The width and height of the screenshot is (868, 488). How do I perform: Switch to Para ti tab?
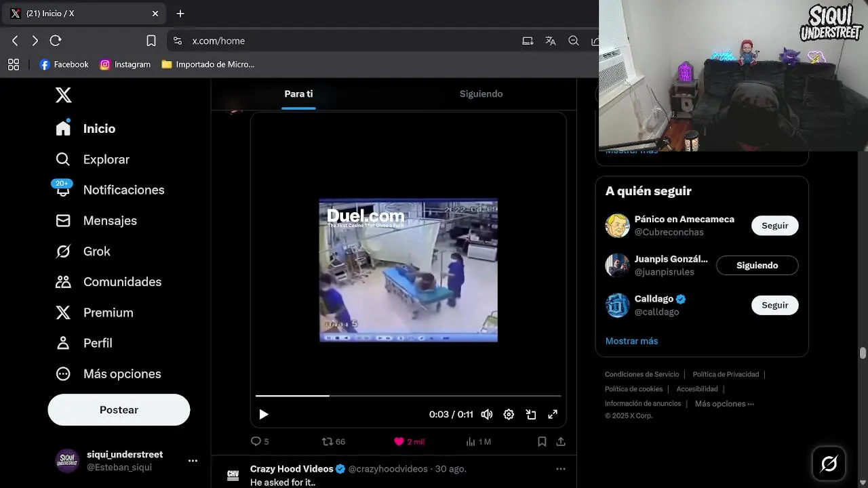pos(298,94)
